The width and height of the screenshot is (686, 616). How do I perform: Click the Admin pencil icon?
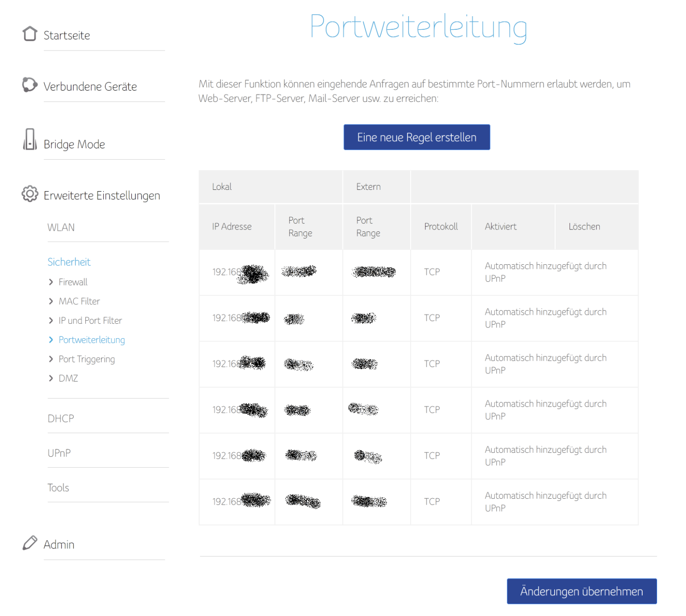30,543
